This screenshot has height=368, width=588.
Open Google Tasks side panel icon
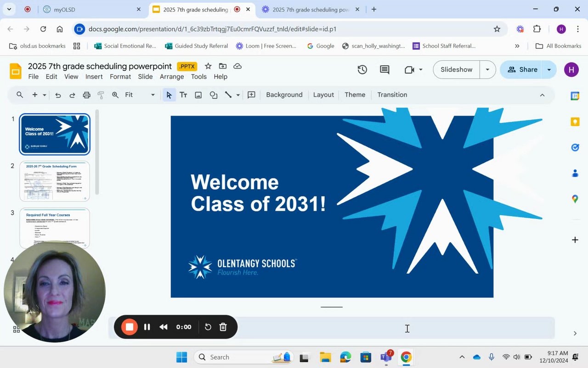(x=575, y=148)
